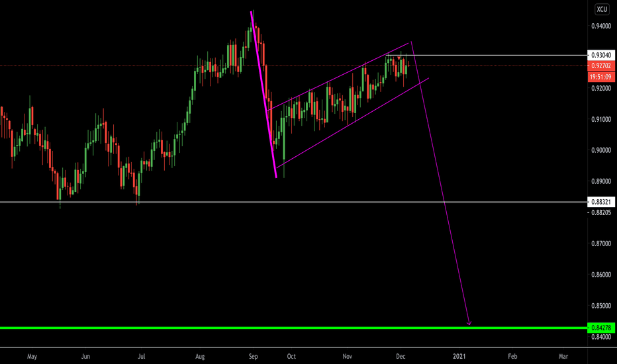The image size is (617, 364).
Task: Click the 0.84000 price axis label
Action: pyautogui.click(x=601, y=337)
